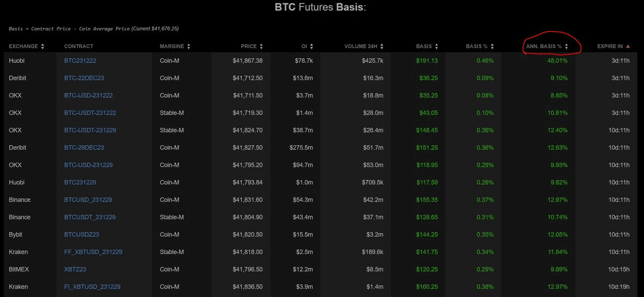This screenshot has height=297, width=644.
Task: Click the sort icon beside EXCHANGE header
Action: (42, 47)
